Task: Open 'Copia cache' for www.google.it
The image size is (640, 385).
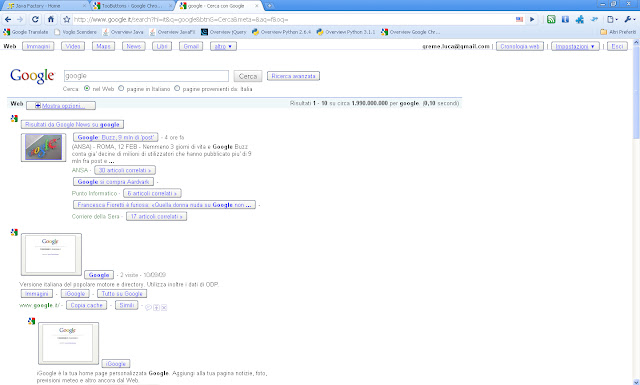Action: (x=87, y=305)
